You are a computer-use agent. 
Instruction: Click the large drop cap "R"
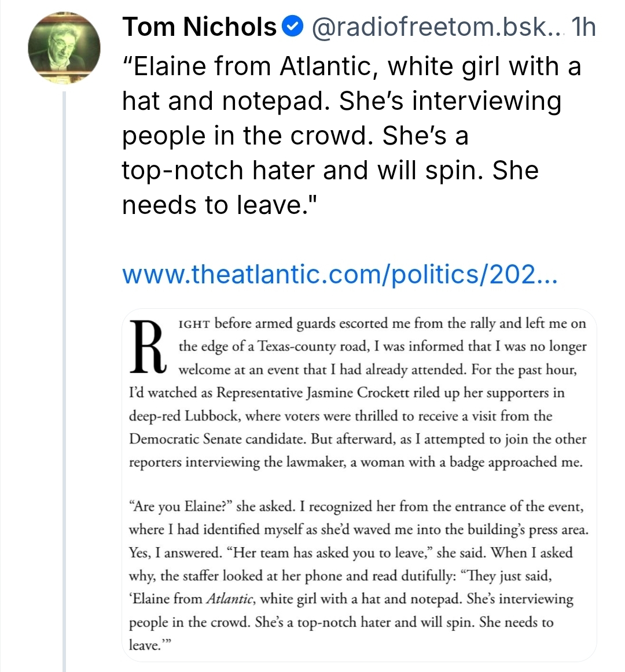[x=146, y=345]
